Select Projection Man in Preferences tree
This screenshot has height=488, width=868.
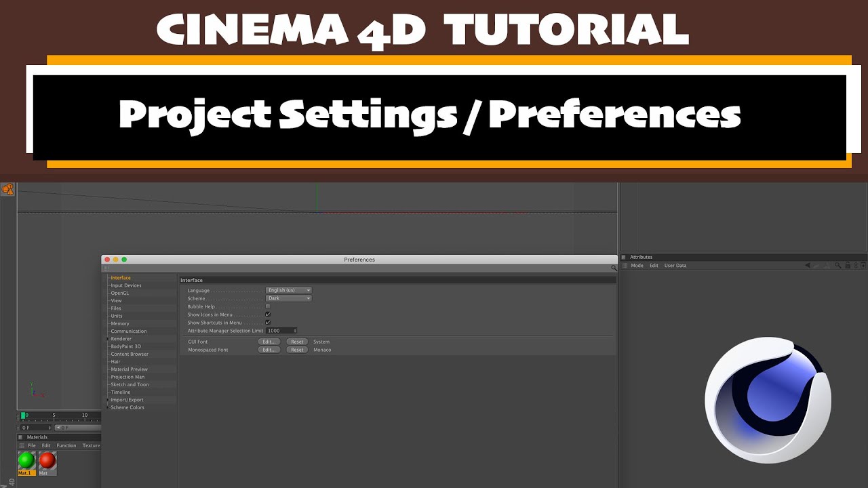[x=127, y=377]
